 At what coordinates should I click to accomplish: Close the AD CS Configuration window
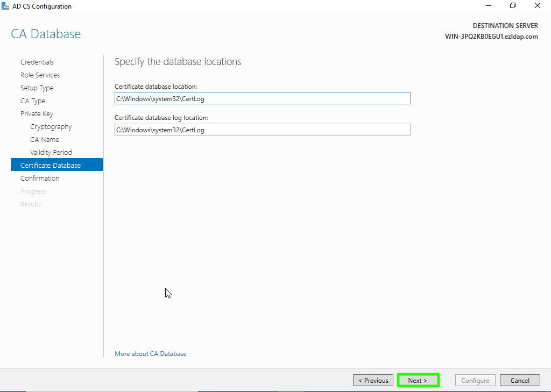(538, 6)
